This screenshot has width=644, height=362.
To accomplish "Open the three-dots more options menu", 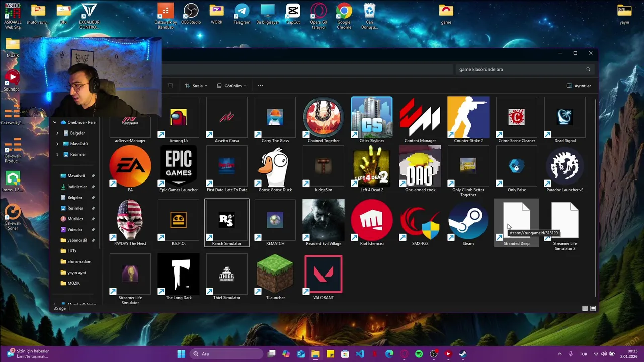I will pyautogui.click(x=260, y=86).
